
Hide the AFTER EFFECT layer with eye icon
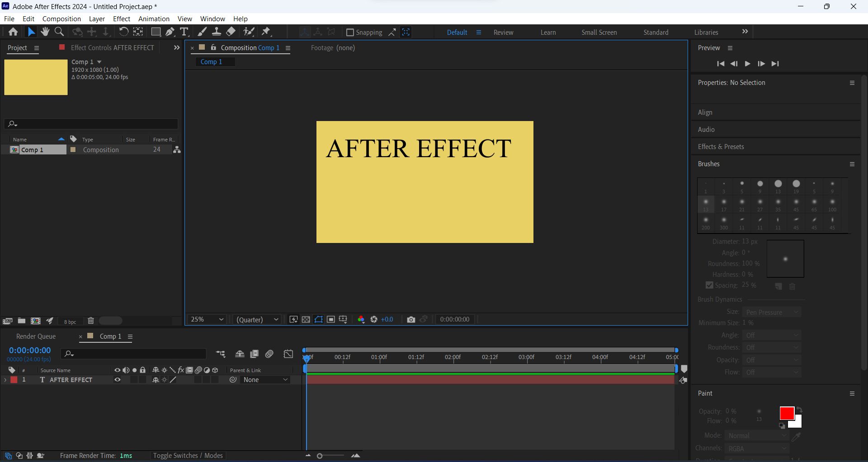[x=118, y=380]
